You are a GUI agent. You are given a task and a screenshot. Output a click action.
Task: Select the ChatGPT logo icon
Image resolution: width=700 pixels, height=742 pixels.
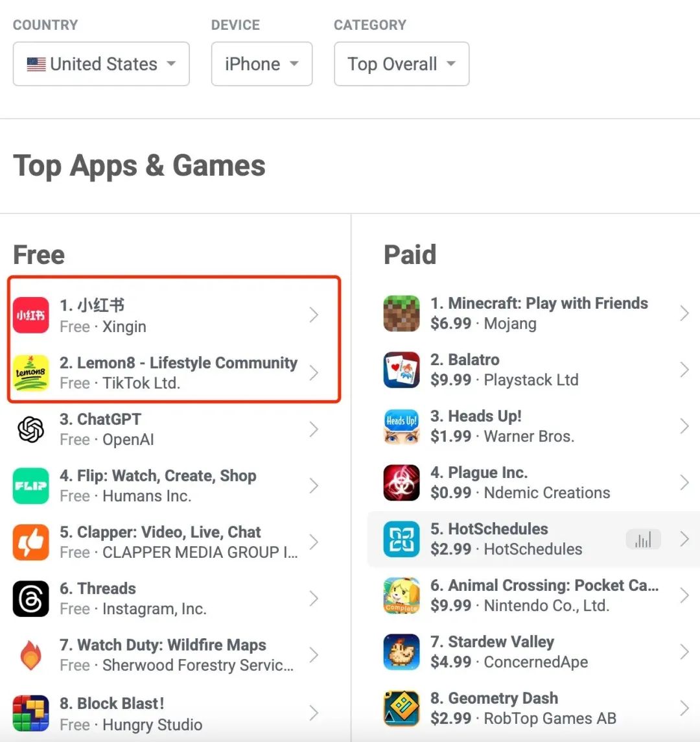coord(30,429)
